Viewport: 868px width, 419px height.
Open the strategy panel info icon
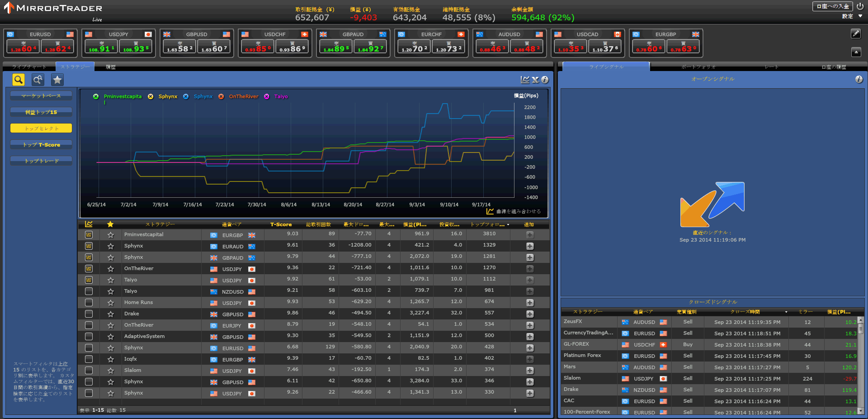click(545, 80)
